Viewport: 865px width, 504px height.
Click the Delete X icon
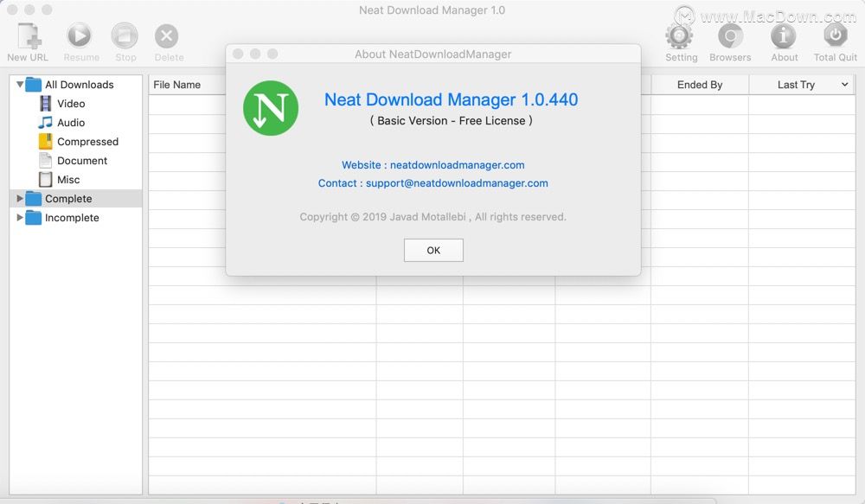point(167,36)
